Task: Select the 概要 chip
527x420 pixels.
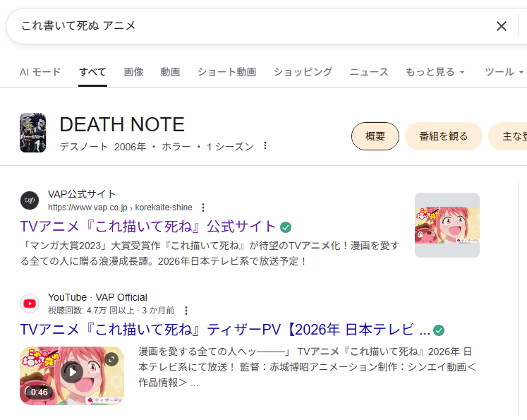Action: coord(375,136)
